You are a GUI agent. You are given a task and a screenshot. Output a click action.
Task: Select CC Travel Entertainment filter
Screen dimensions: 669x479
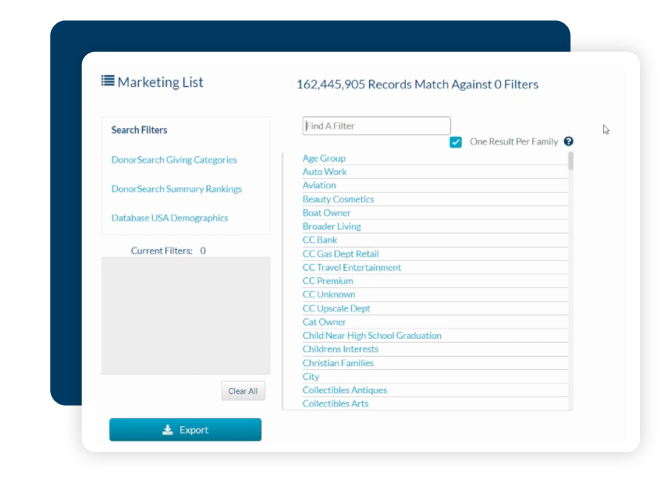(352, 267)
